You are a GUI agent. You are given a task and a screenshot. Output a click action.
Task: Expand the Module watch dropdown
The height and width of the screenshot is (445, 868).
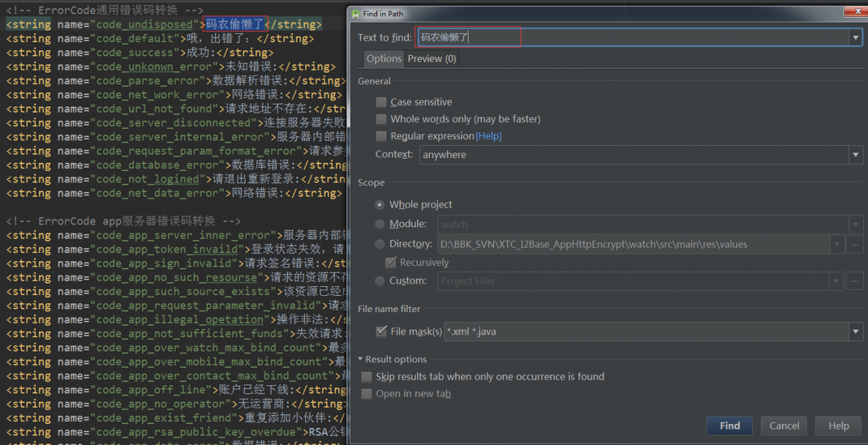[856, 224]
